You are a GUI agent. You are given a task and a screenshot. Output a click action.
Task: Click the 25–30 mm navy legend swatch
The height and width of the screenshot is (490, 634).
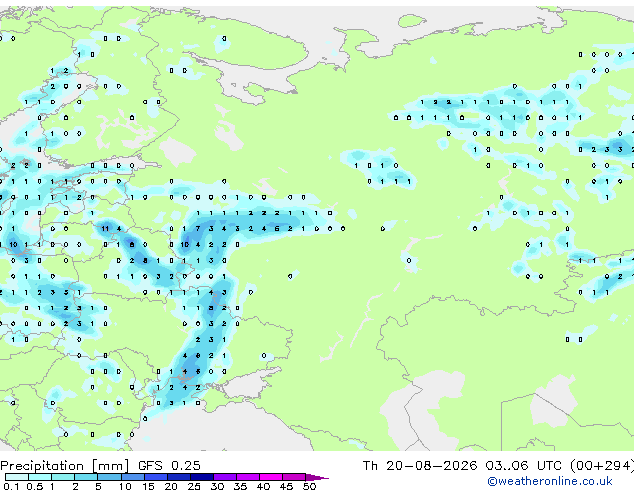click(x=201, y=477)
